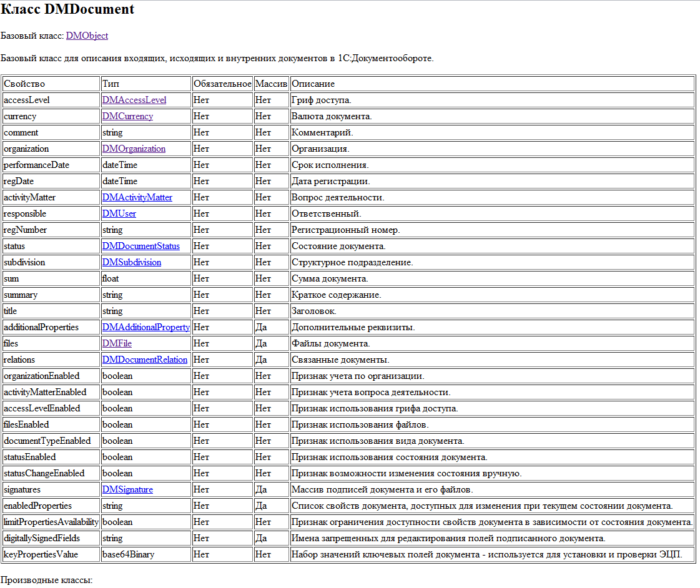The image size is (700, 588).
Task: Click the base64Binary type cell
Action: pyautogui.click(x=146, y=554)
